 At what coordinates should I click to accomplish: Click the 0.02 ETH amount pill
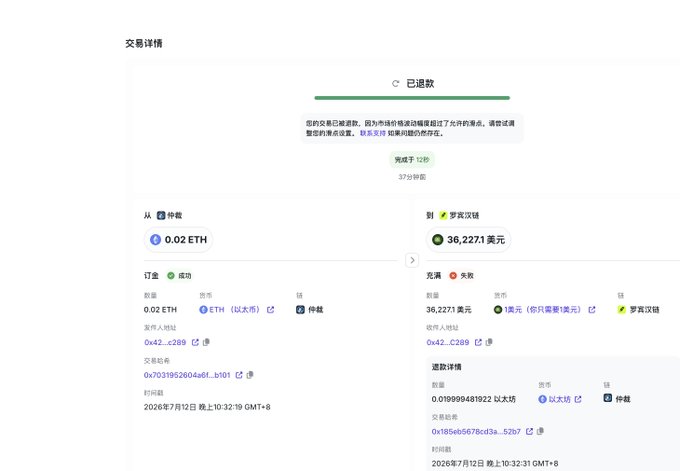(x=178, y=239)
